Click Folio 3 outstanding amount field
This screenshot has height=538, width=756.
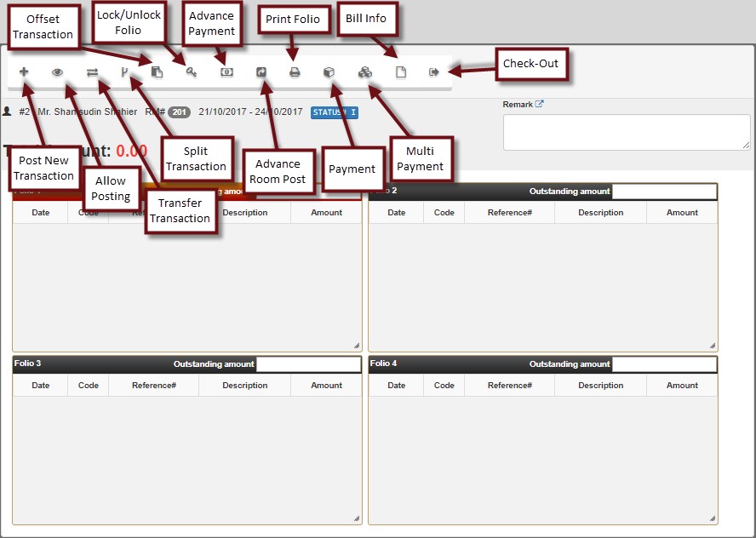(308, 364)
